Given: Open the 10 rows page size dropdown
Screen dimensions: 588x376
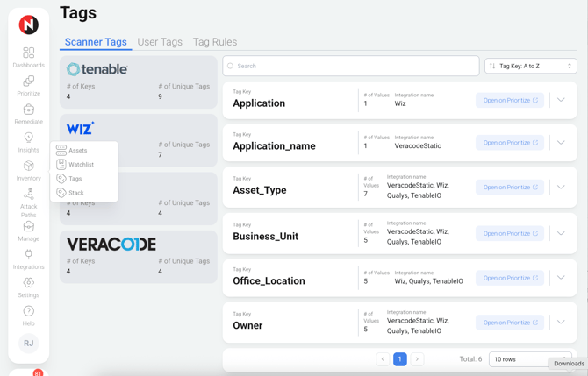Looking at the screenshot, I should (529, 359).
